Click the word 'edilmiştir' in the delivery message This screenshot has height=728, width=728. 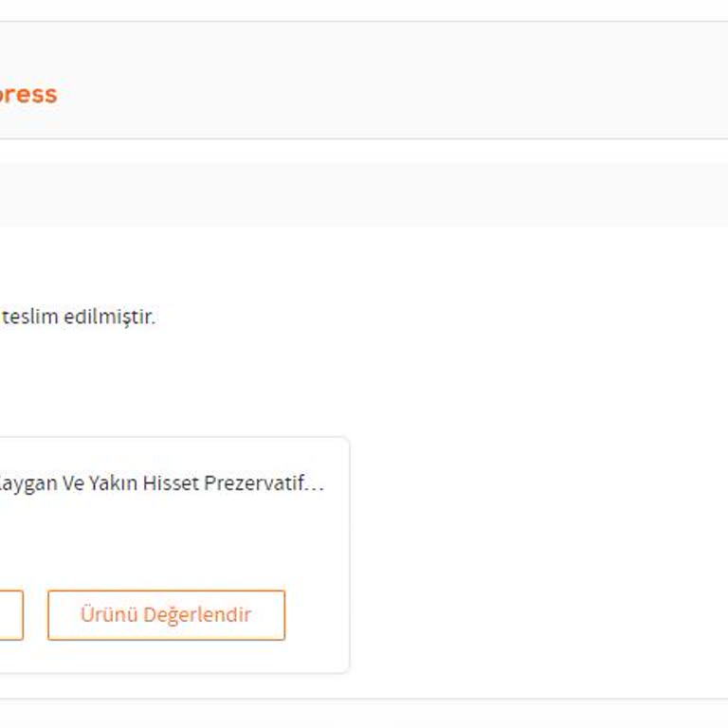click(x=109, y=318)
